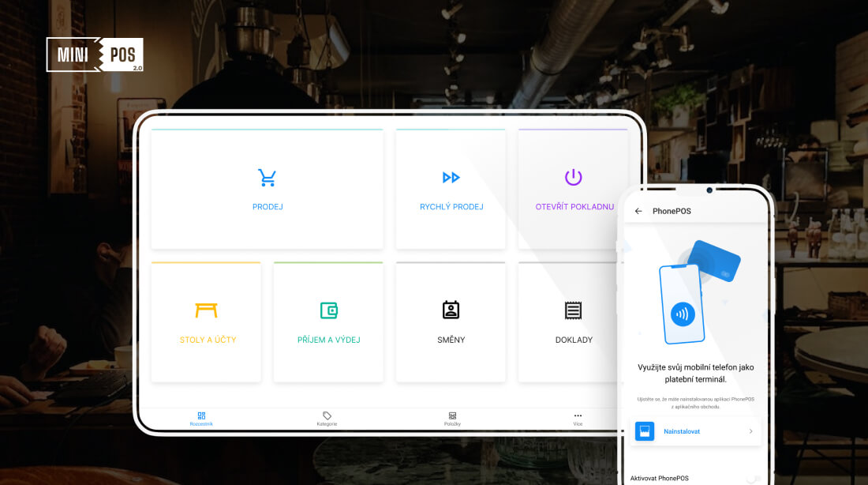This screenshot has height=485, width=868.
Task: Tap the Rychlý prodej fast-forward icon
Action: coord(451,178)
